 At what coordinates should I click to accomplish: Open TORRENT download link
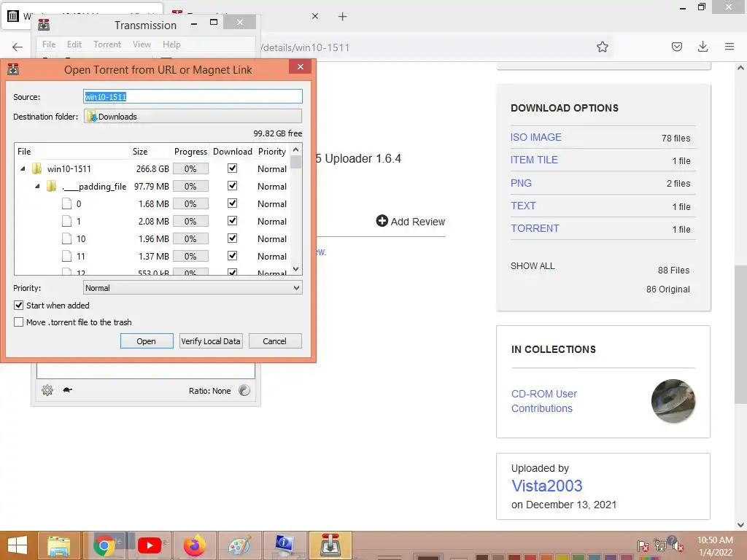[x=535, y=228]
